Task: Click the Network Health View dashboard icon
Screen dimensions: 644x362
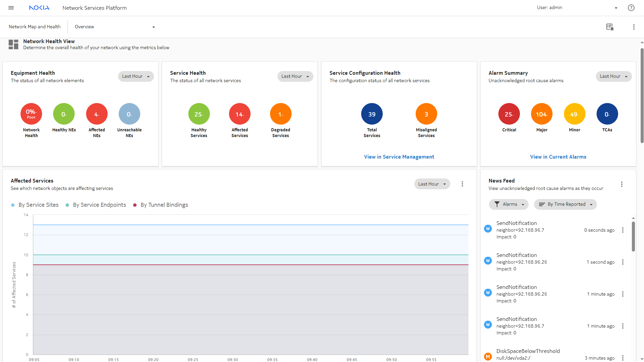Action: [13, 44]
